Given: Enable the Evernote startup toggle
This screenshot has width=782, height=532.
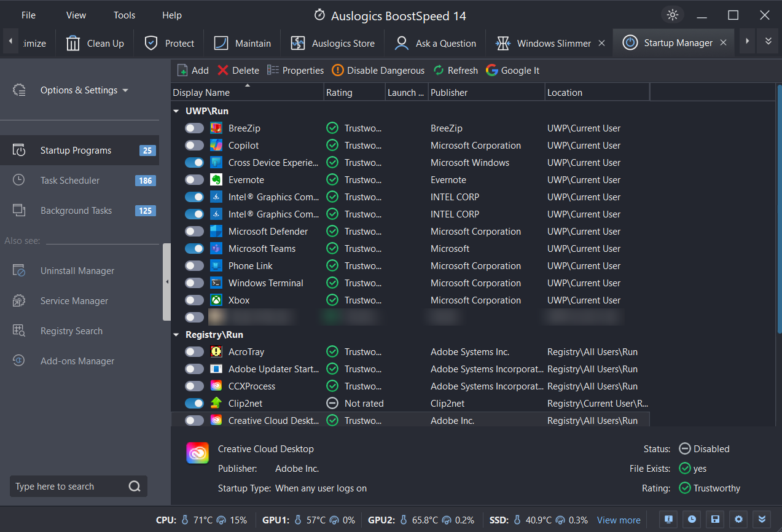Looking at the screenshot, I should point(194,179).
